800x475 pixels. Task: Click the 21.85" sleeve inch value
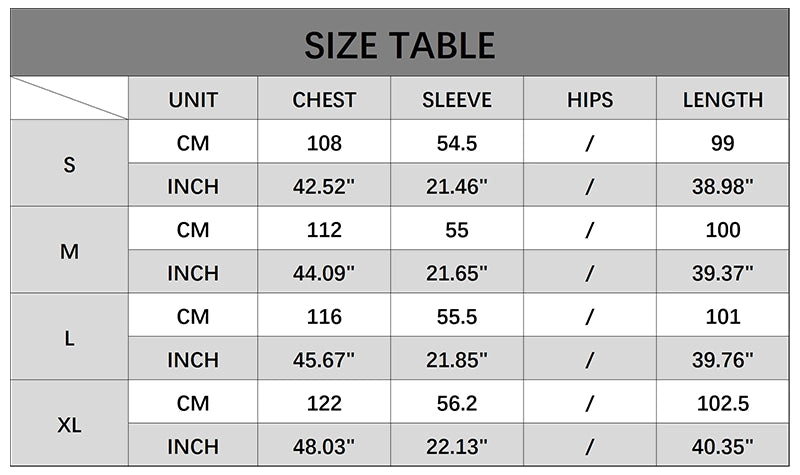pyautogui.click(x=457, y=360)
